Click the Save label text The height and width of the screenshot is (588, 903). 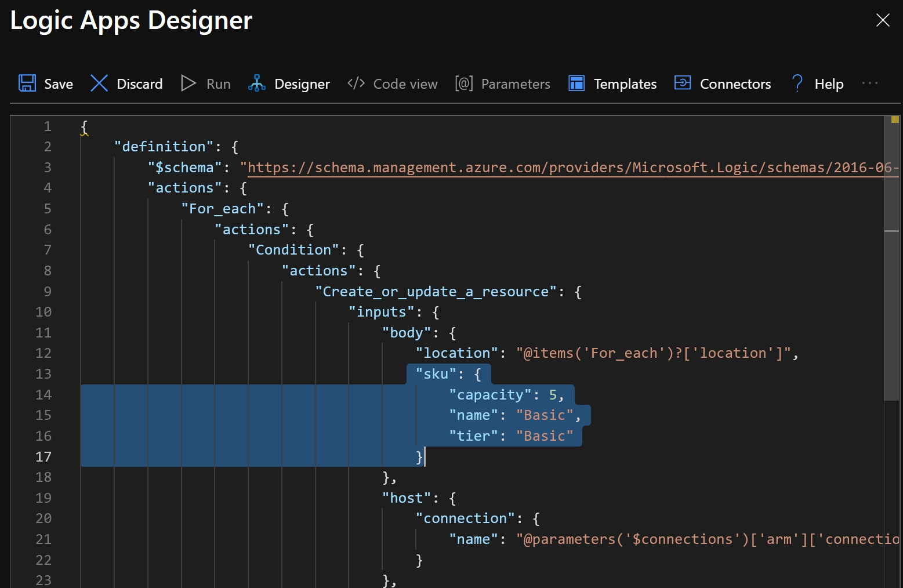pos(58,83)
